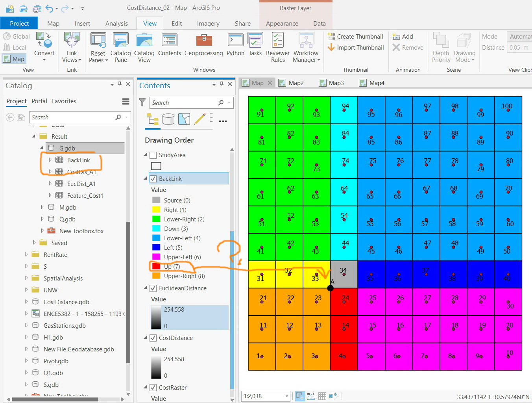Switch to Global view mode
Image resolution: width=532 pixels, height=403 pixels.
[17, 36]
